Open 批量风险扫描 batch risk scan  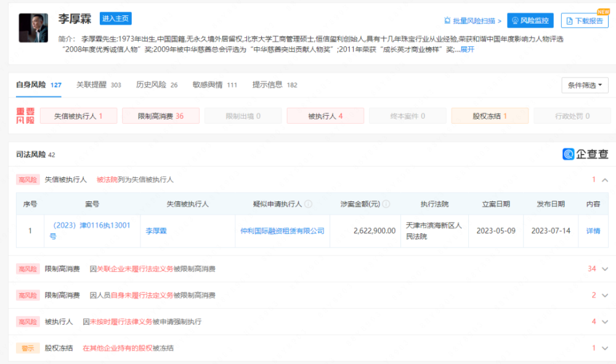point(472,21)
